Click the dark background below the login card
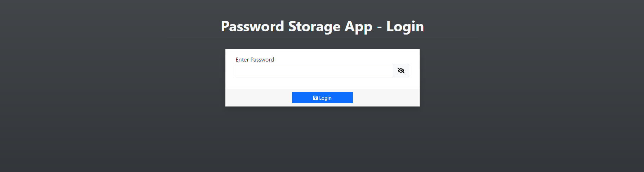644x172 pixels. [x=322, y=140]
